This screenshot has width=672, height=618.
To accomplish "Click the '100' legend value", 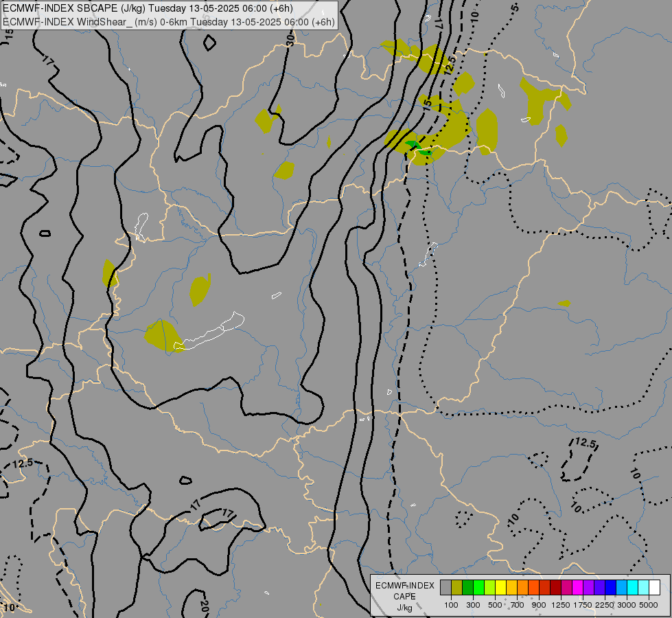I will point(451,605).
